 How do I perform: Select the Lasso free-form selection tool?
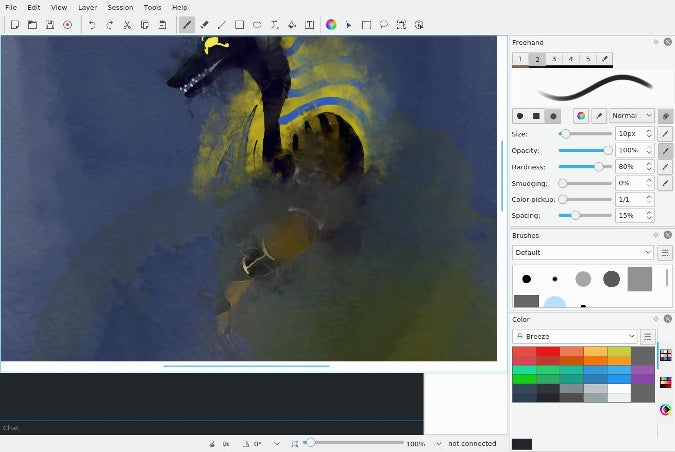coord(384,25)
